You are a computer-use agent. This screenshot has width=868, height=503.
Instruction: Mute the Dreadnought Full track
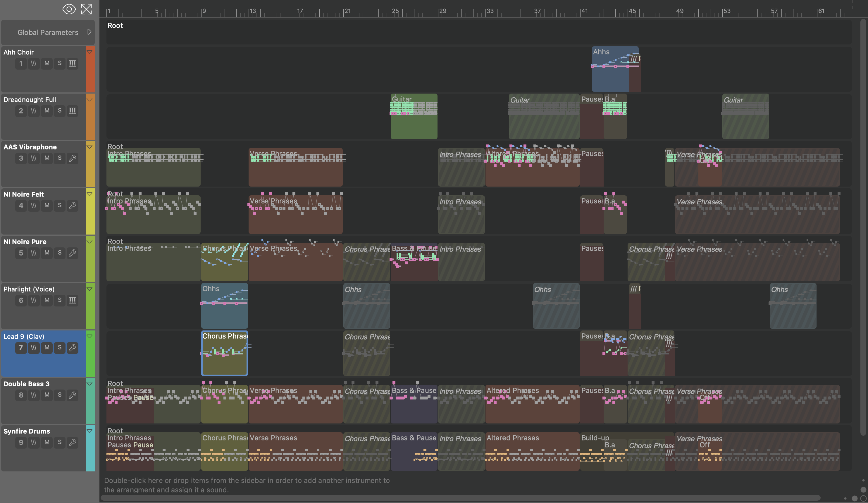coord(47,111)
